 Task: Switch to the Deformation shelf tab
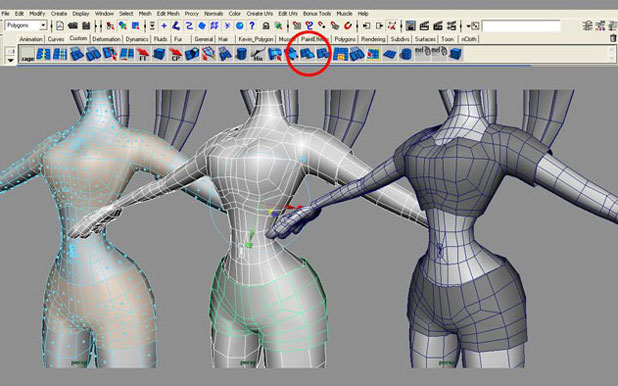click(x=106, y=39)
